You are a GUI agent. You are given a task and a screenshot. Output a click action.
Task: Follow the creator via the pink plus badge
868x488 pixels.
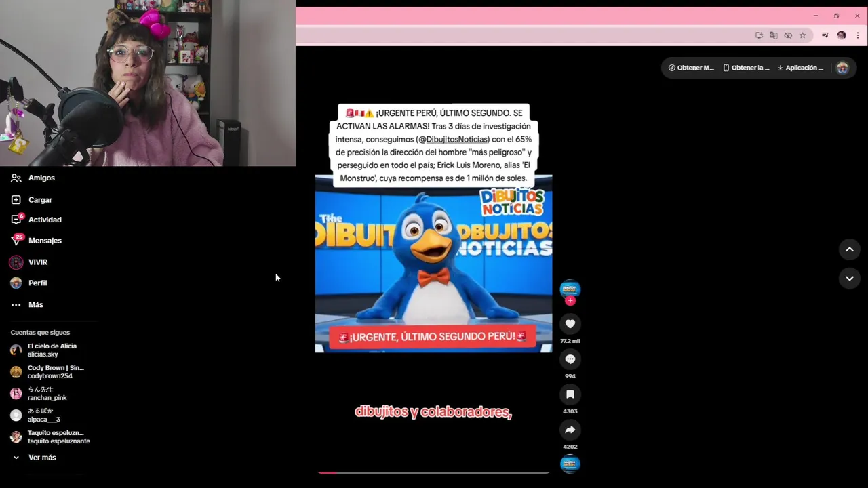pos(570,300)
